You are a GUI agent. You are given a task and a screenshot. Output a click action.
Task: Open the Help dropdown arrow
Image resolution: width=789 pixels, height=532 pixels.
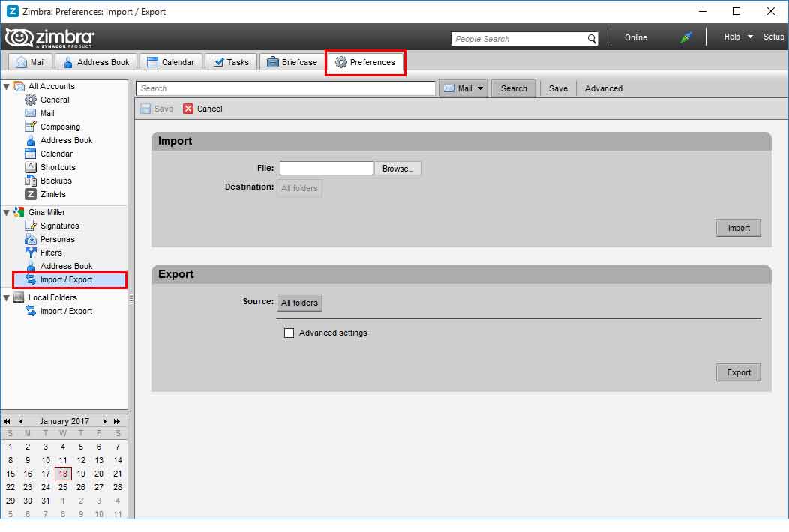click(750, 37)
